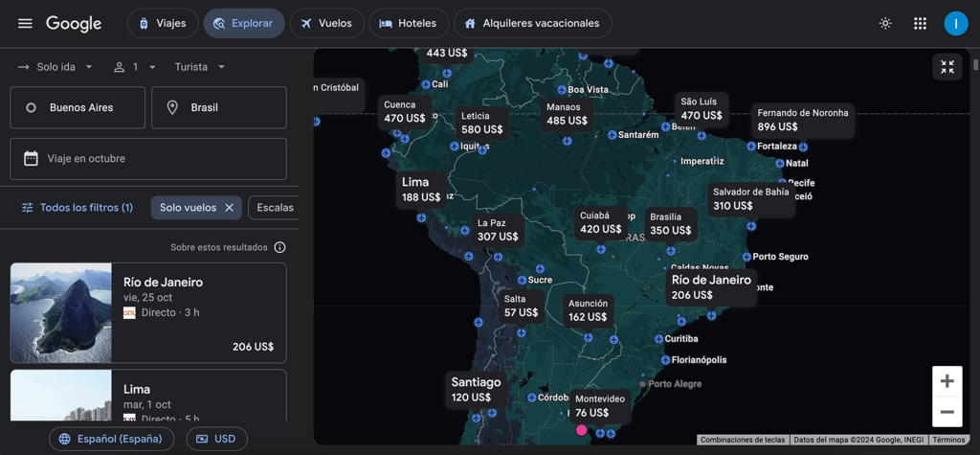Open the Google apps grid

920,23
